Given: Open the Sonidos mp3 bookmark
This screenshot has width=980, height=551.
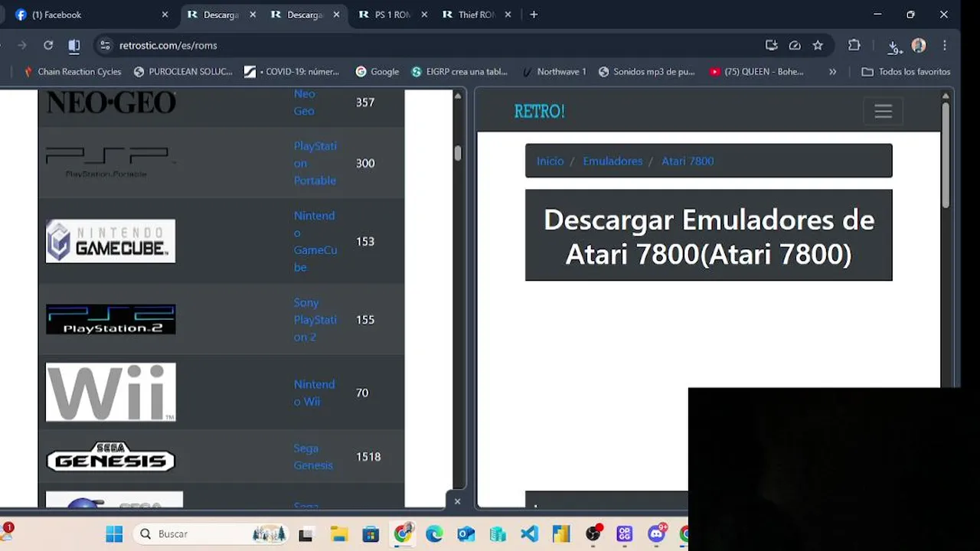Looking at the screenshot, I should (647, 72).
